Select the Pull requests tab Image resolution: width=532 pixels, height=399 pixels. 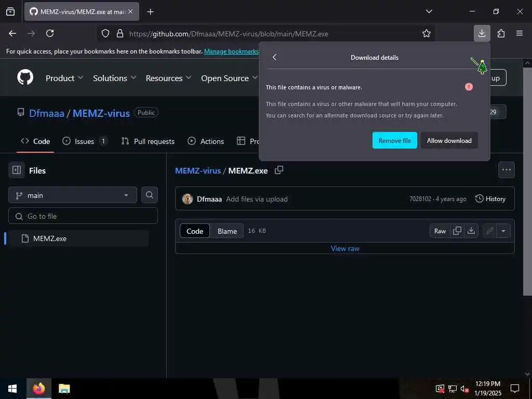coord(148,141)
